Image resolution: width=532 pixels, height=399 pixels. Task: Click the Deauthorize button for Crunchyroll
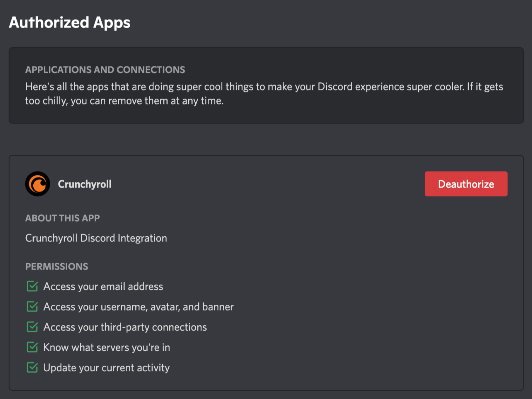[466, 184]
